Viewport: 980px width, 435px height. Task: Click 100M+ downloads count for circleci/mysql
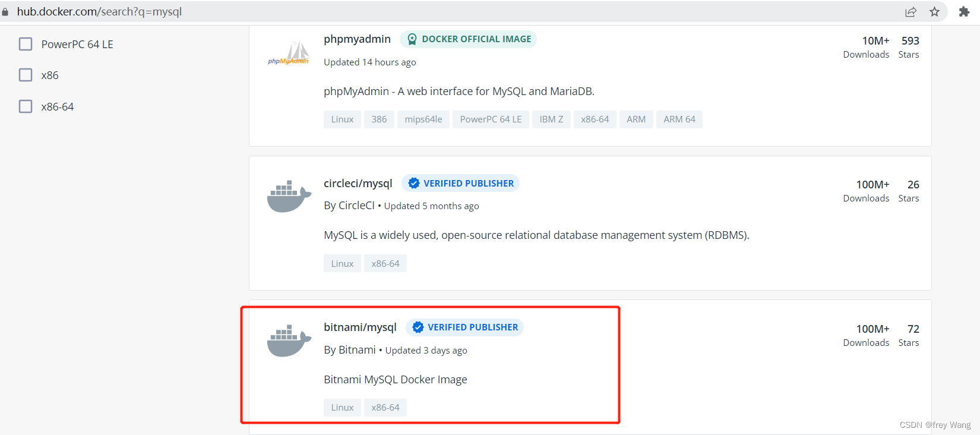[873, 185]
